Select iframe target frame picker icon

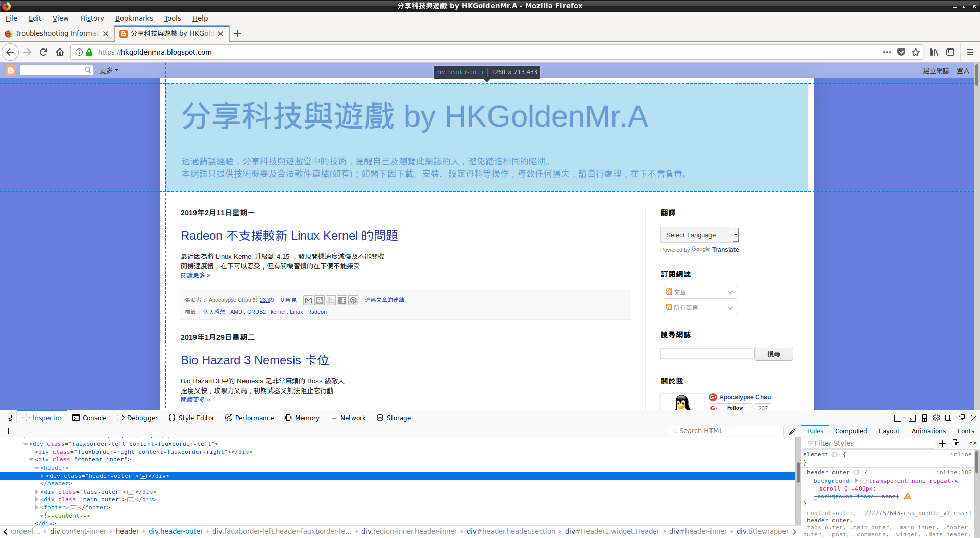coord(899,418)
